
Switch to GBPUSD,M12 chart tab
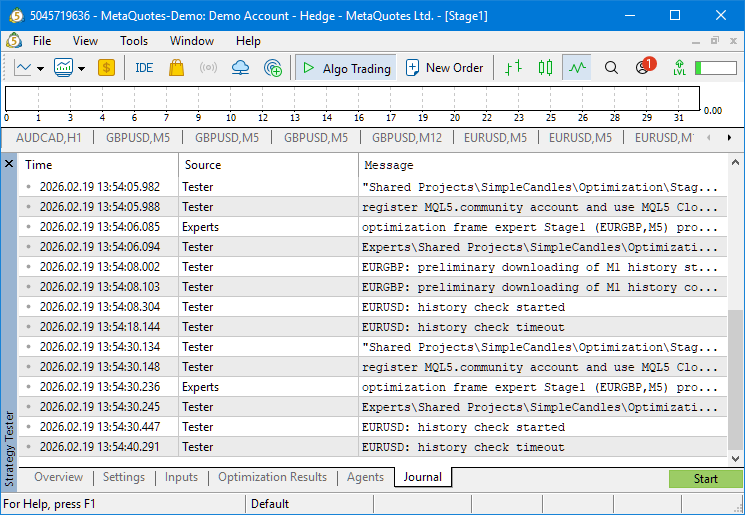407,138
